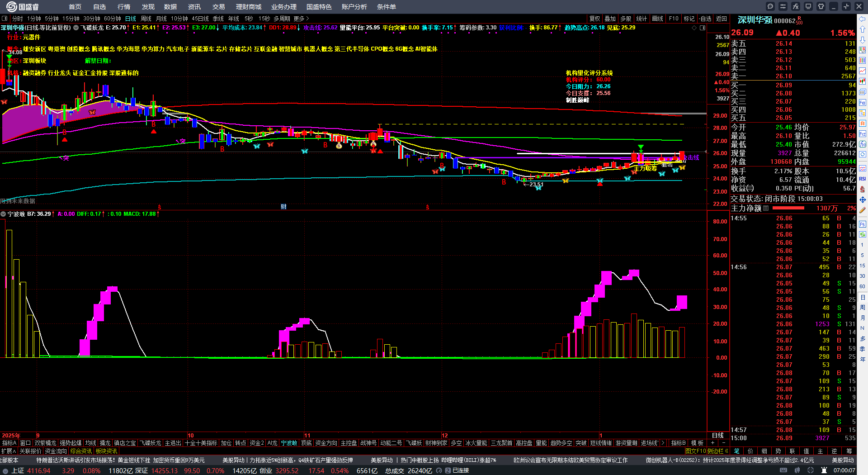The image size is (868, 475).
Task: Select the pencil drawing tool in sidebar
Action: 863,210
